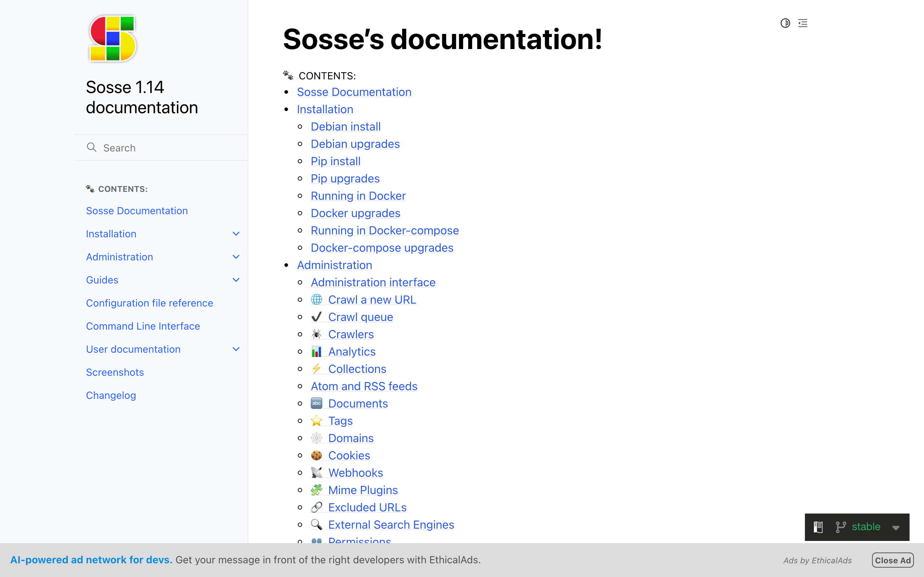Open the AI-powered ad network link
Image resolution: width=924 pixels, height=577 pixels.
(x=91, y=560)
